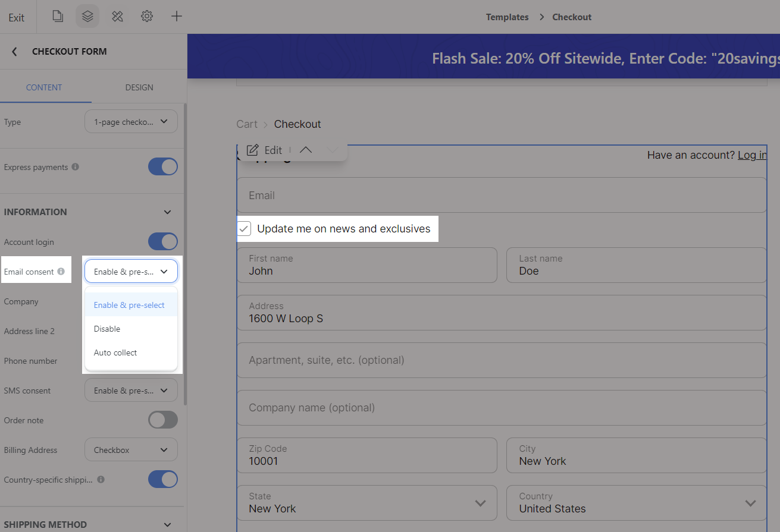
Task: Click the Address line 2 label
Action: (29, 331)
